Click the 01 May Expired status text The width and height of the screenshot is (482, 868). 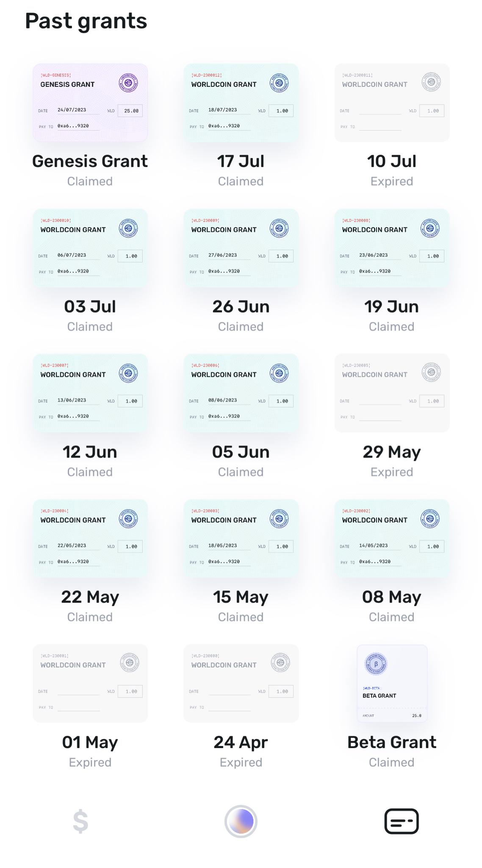click(x=90, y=762)
